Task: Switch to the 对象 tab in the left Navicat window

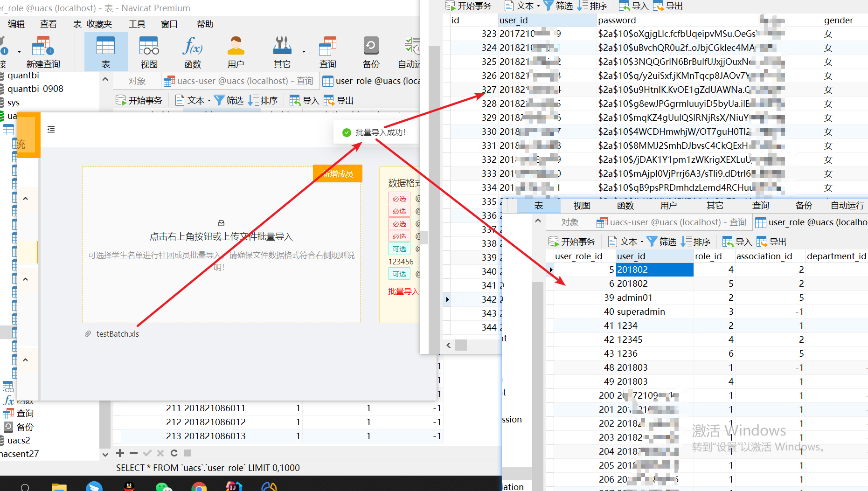Action: coord(137,81)
